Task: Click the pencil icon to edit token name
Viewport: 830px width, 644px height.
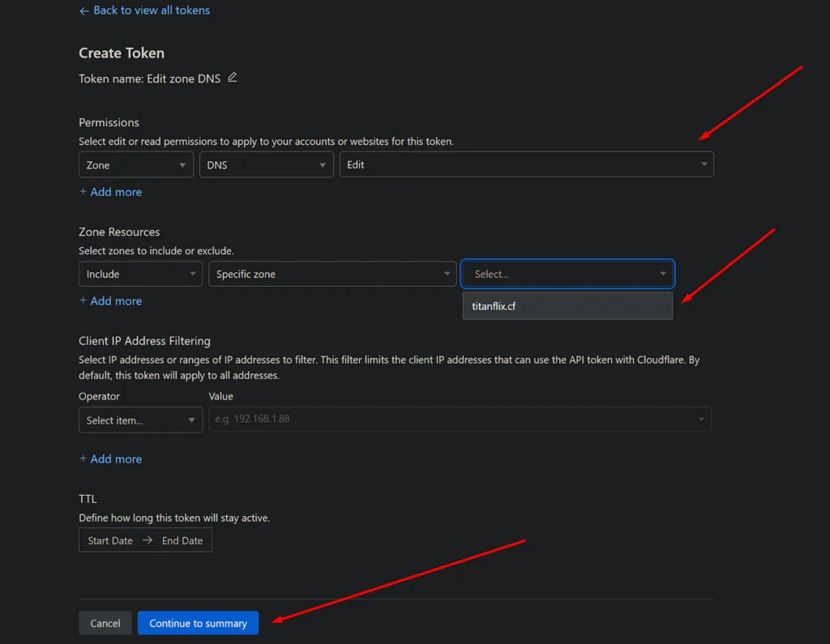Action: tap(233, 78)
